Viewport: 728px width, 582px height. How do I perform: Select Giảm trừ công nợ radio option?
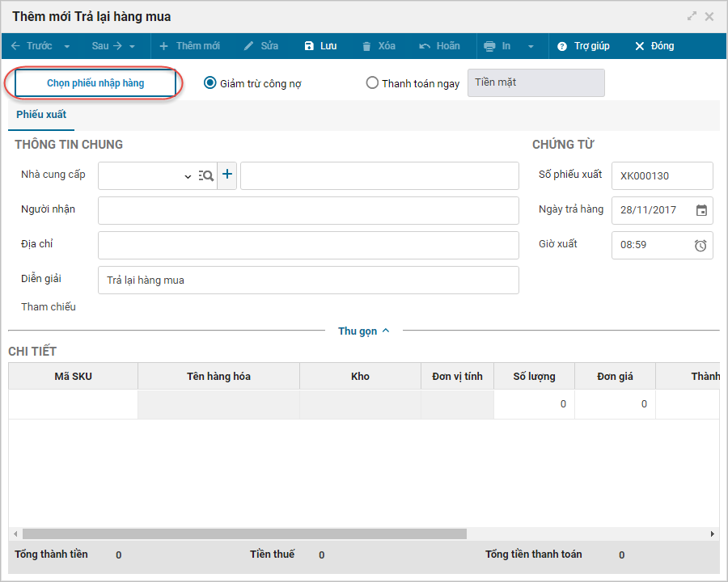[x=210, y=83]
